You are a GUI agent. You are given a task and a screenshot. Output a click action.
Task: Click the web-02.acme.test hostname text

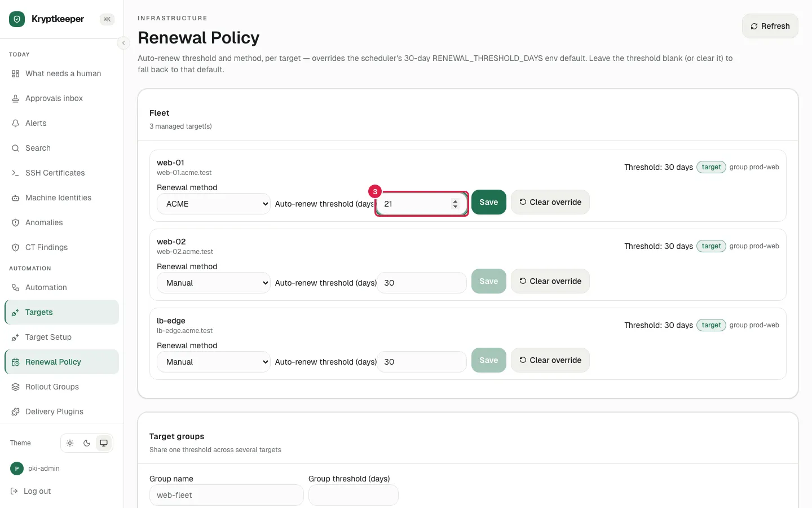(x=185, y=252)
